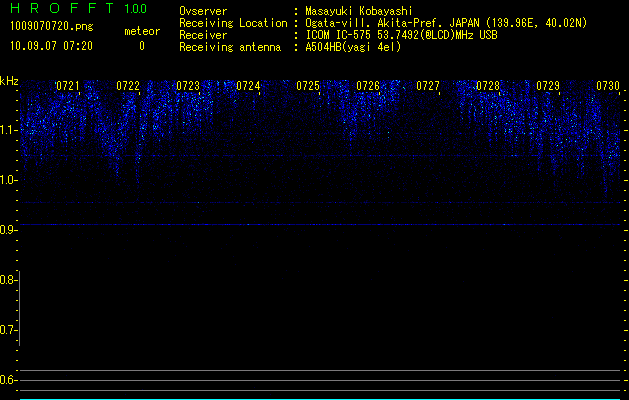Click the 0722 time marker
The height and width of the screenshot is (400, 629).
(x=128, y=86)
